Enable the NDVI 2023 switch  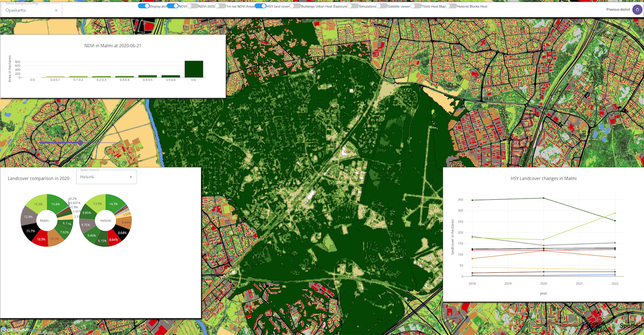point(192,6)
